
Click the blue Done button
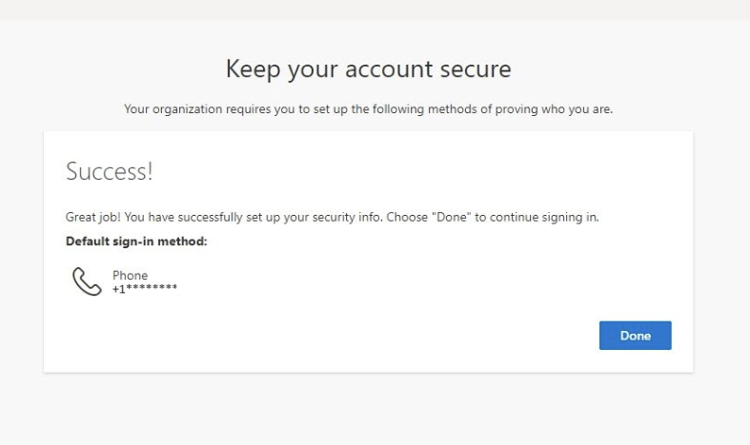[x=635, y=336]
